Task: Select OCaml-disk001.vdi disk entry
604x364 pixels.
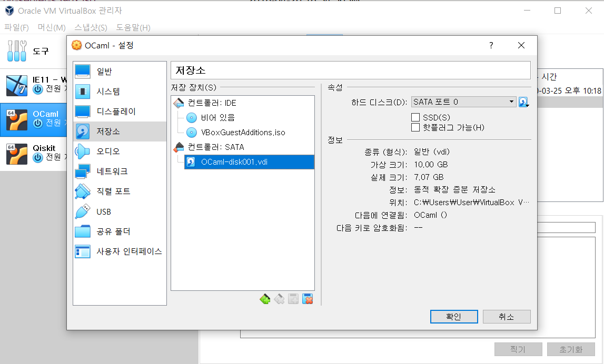Action: [x=249, y=162]
